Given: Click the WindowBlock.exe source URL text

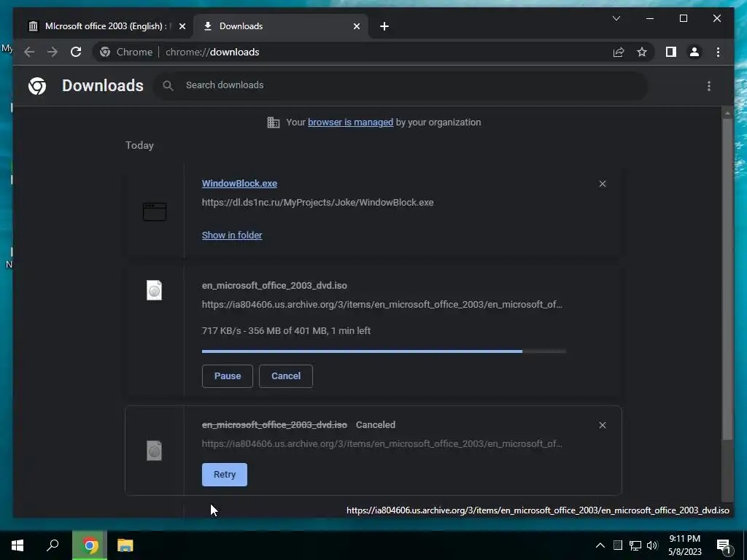Looking at the screenshot, I should [318, 203].
